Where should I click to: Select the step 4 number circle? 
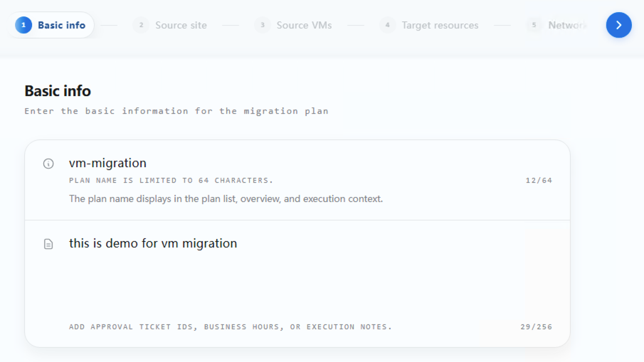pos(387,25)
